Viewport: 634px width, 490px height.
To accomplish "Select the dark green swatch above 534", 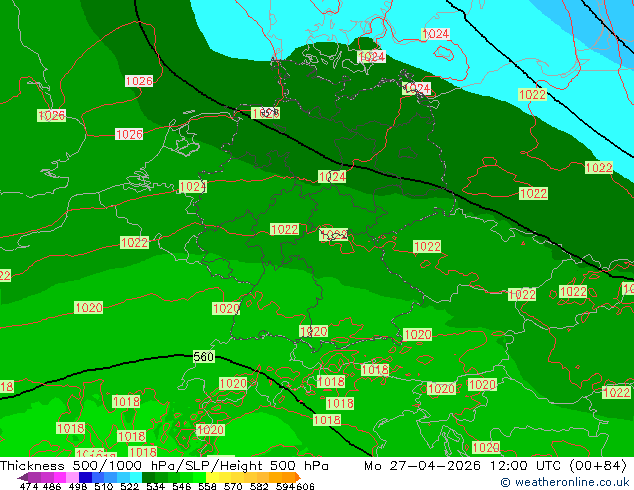I will tap(148, 477).
